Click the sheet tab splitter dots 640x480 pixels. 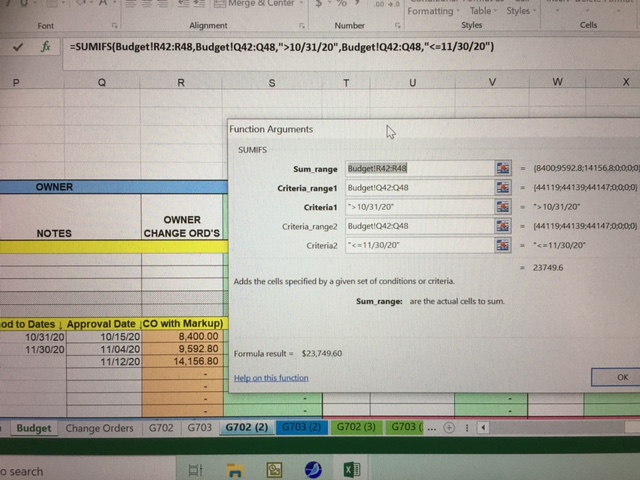[467, 428]
